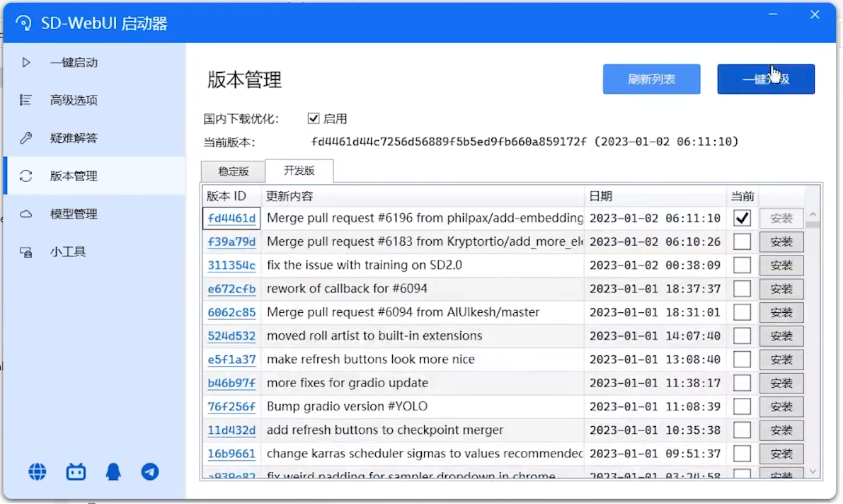This screenshot has width=843, height=504.
Task: Click the list icon beside 高级选项
Action: pyautogui.click(x=26, y=100)
